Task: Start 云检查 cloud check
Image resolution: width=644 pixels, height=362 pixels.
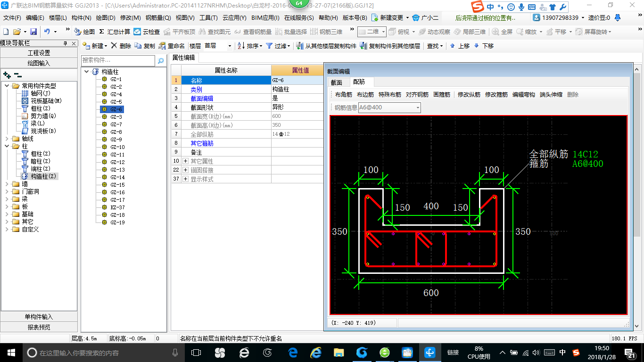Action: point(147,32)
